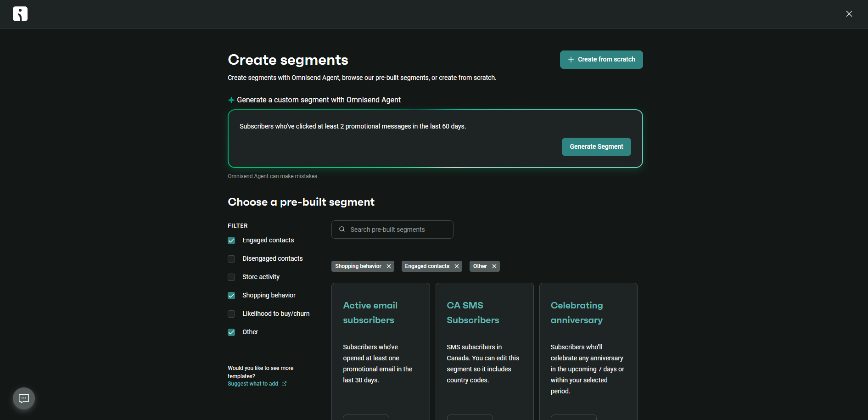Click the Generate Segment button
The width and height of the screenshot is (868, 420).
point(596,147)
